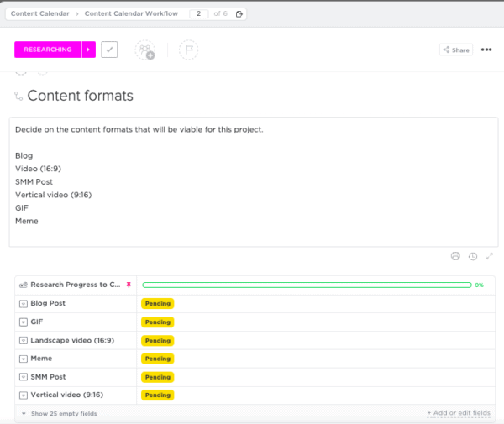This screenshot has height=424, width=504.
Task: Add assignees with the people icon
Action: coord(145,50)
